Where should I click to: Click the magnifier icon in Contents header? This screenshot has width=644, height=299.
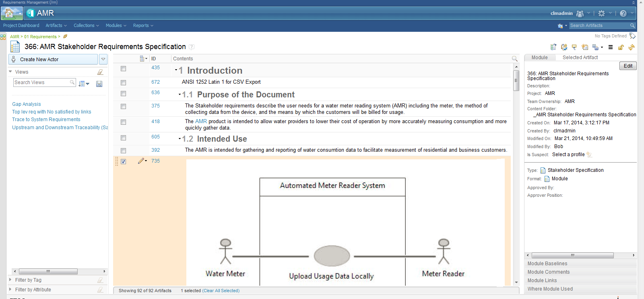pyautogui.click(x=514, y=59)
